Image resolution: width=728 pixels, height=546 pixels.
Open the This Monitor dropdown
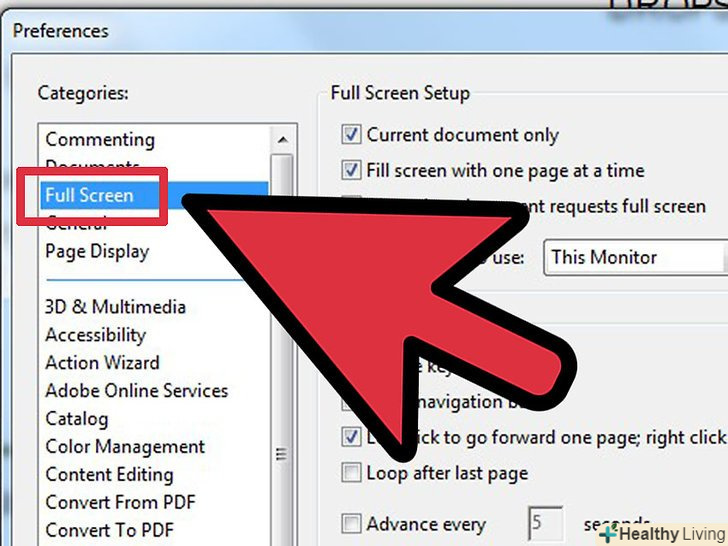(635, 257)
